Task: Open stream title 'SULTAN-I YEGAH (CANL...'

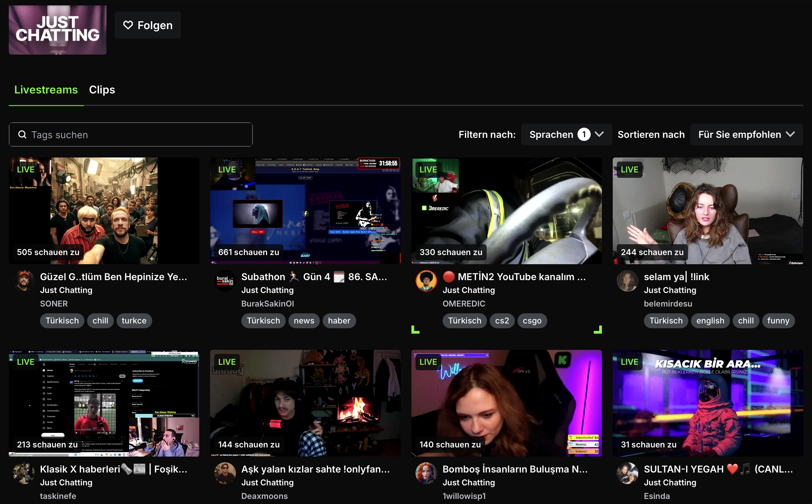Action: click(718, 469)
